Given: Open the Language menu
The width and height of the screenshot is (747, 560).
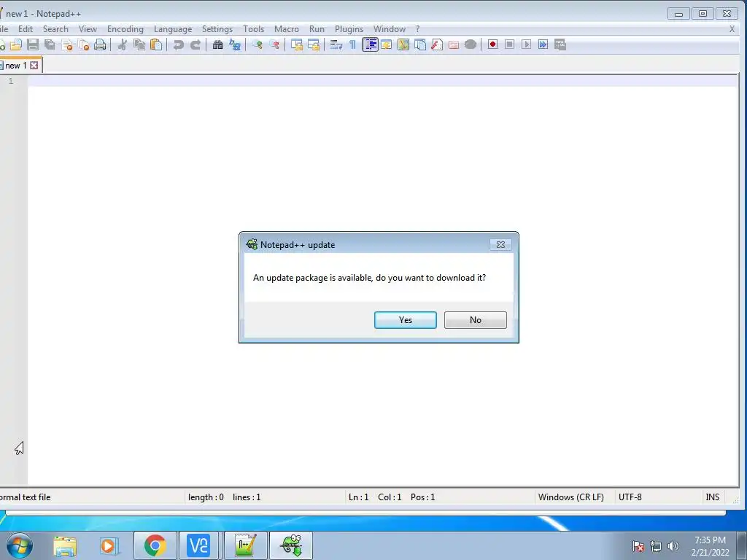Looking at the screenshot, I should point(173,29).
